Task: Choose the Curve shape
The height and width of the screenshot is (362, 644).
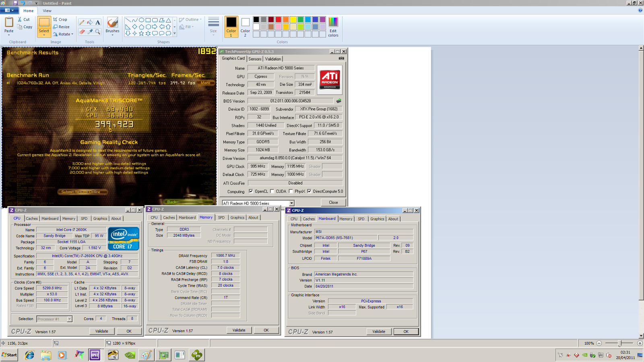Action: click(135, 20)
